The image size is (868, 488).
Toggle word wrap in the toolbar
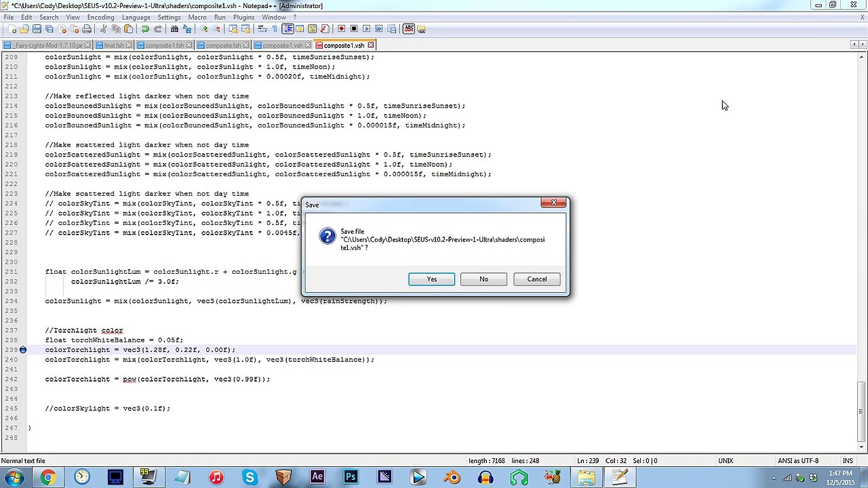click(262, 29)
